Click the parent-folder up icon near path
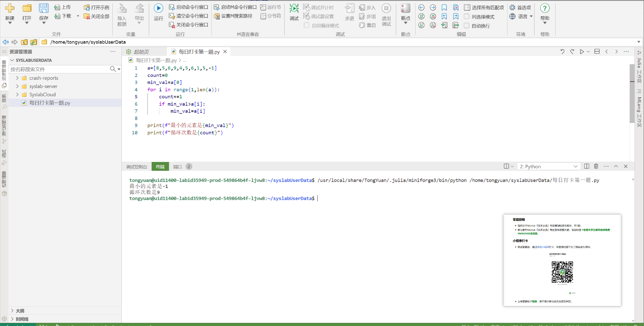The image size is (644, 326). (x=24, y=42)
